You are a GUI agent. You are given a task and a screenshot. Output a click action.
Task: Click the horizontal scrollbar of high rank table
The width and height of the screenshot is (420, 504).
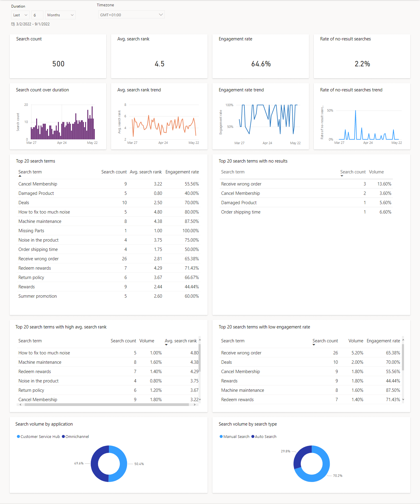(x=107, y=405)
